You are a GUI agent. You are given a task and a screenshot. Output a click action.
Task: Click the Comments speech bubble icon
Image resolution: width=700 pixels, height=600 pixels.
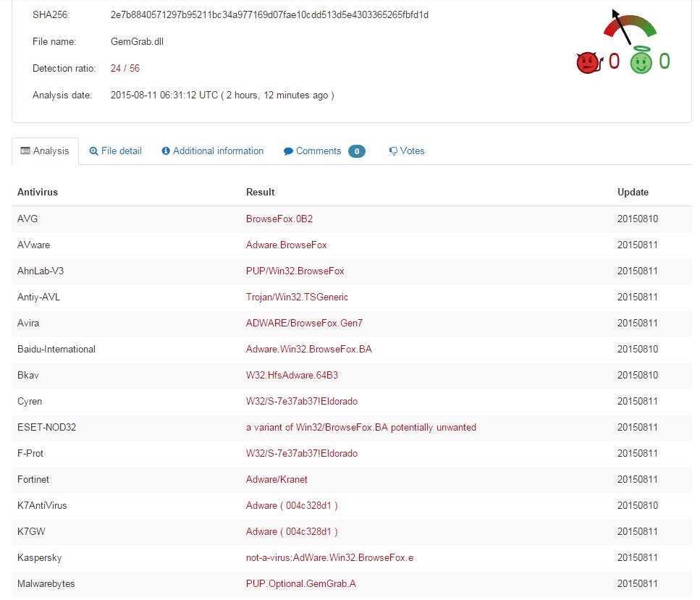[288, 151]
